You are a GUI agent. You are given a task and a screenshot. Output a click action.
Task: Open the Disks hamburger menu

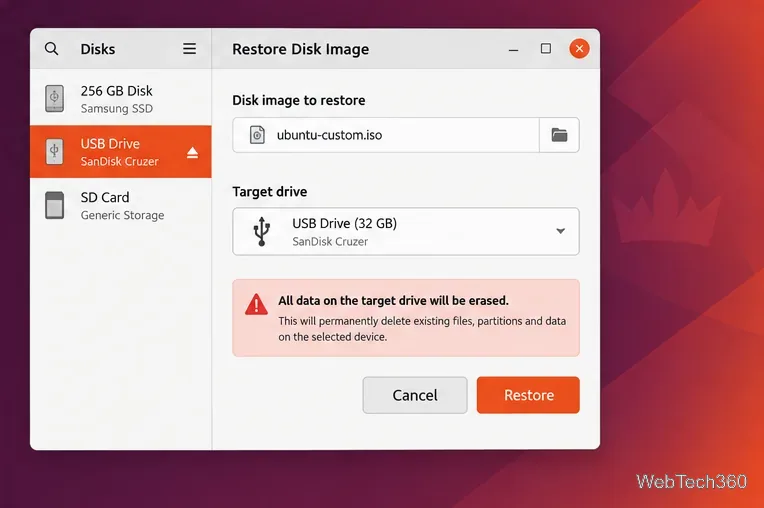[190, 49]
